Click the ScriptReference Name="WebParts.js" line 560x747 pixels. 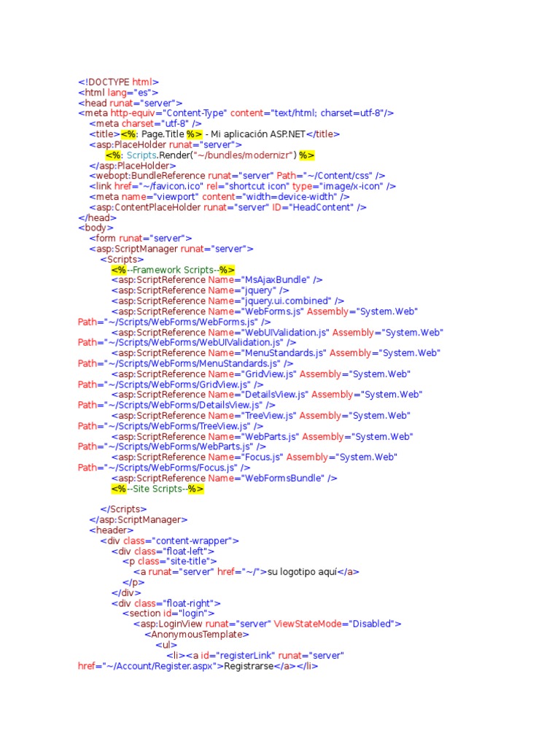262,436
